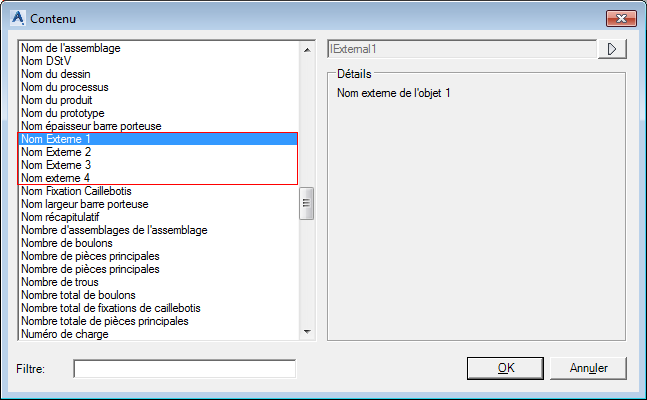Click into the Filtre text field

pyautogui.click(x=185, y=369)
